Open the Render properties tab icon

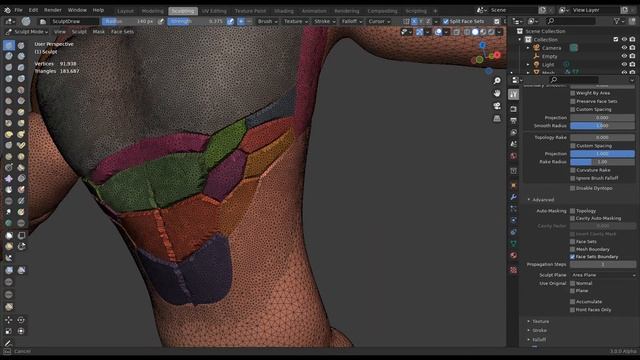point(514,109)
